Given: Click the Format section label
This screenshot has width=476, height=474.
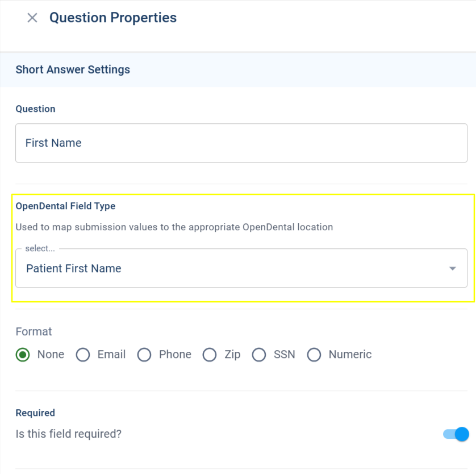Looking at the screenshot, I should click(x=34, y=331).
